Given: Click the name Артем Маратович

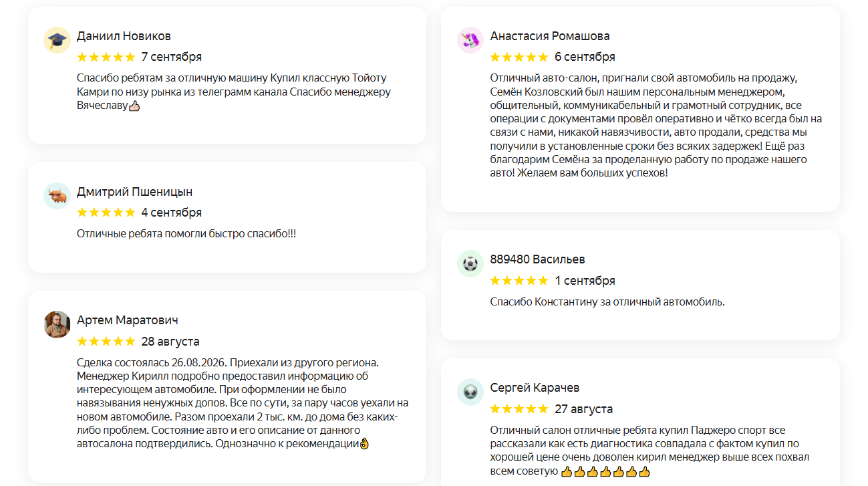Looking at the screenshot, I should [128, 320].
